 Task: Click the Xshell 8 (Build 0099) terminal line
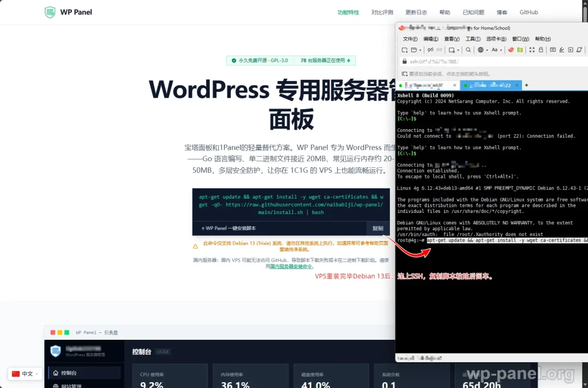(425, 96)
